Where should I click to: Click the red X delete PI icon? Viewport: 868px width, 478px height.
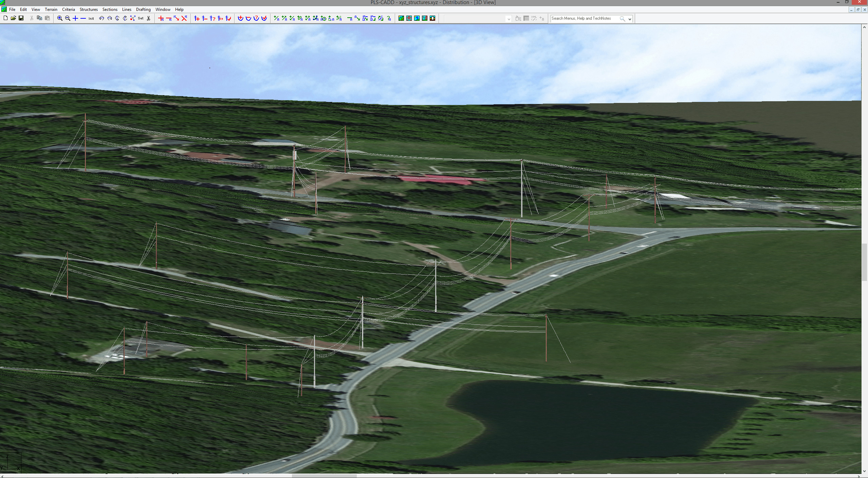pyautogui.click(x=184, y=18)
